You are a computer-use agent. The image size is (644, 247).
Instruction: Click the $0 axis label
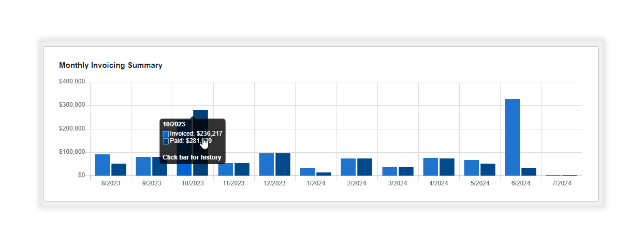click(81, 176)
